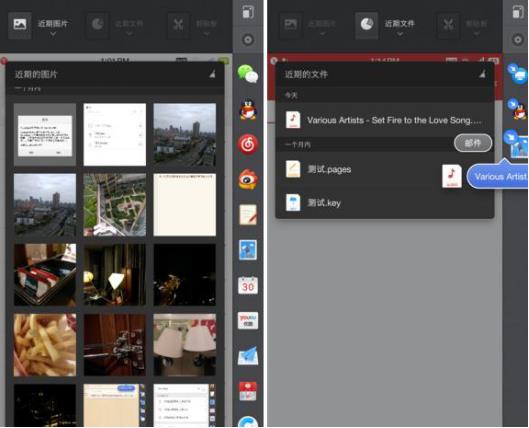Click the broom clear icon in recent images panel
Image resolution: width=529 pixels, height=428 pixels.
(212, 74)
